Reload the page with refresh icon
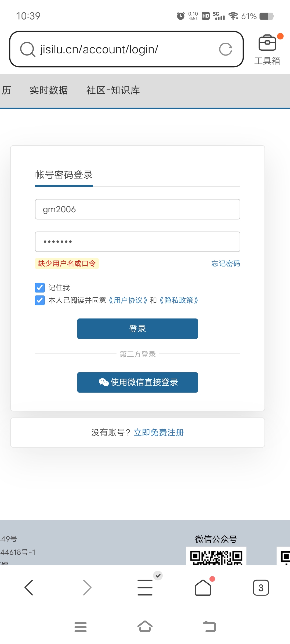Viewport: 290px width, 644px height. tap(225, 49)
